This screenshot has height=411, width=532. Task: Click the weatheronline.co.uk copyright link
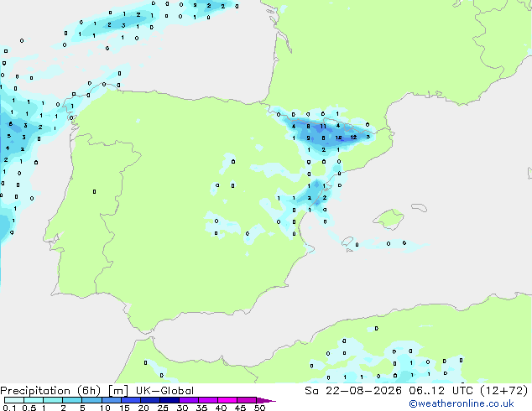tap(462, 403)
